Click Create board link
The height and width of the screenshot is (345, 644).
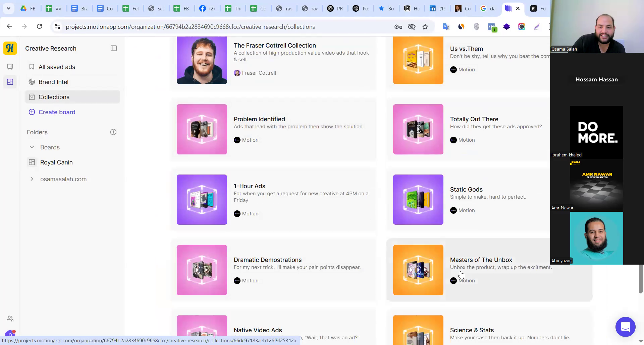pyautogui.click(x=52, y=112)
